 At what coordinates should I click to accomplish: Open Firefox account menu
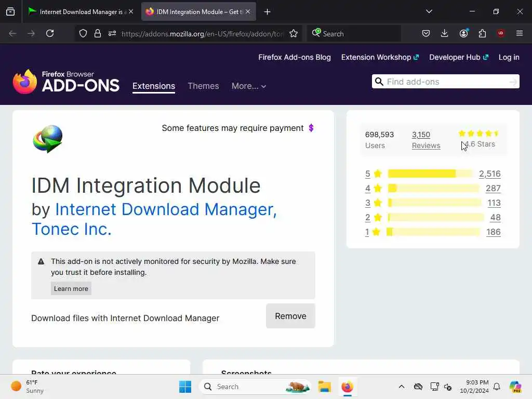coord(464,33)
